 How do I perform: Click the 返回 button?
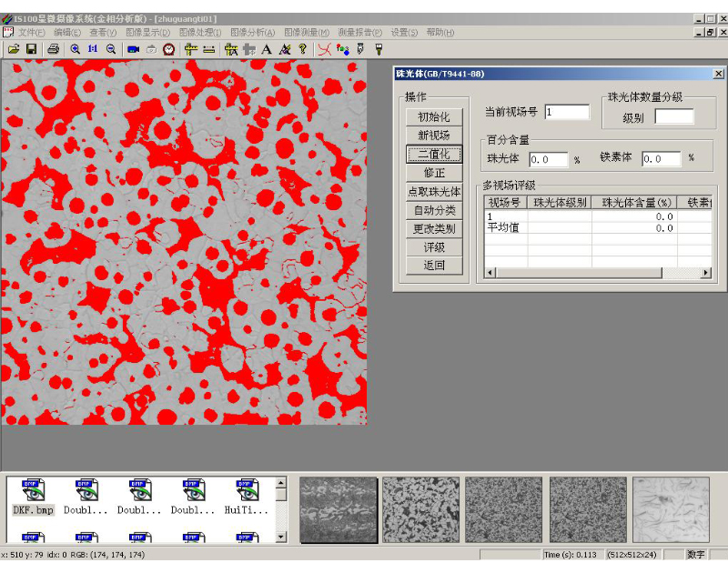434,266
